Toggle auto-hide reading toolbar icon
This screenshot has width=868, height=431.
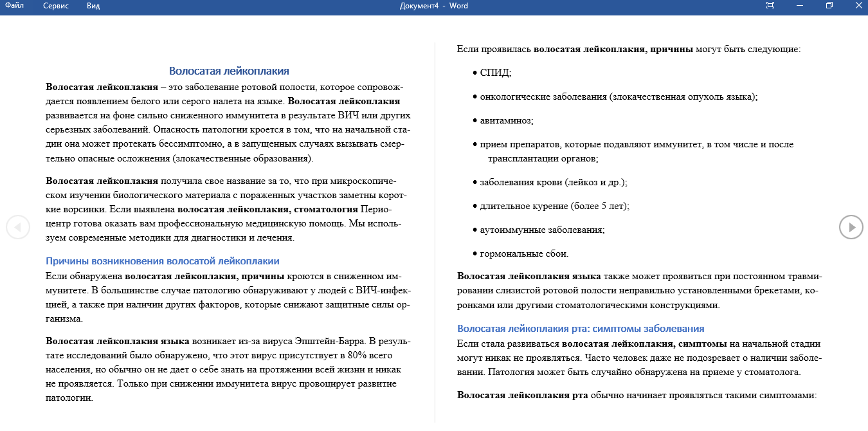tap(770, 6)
